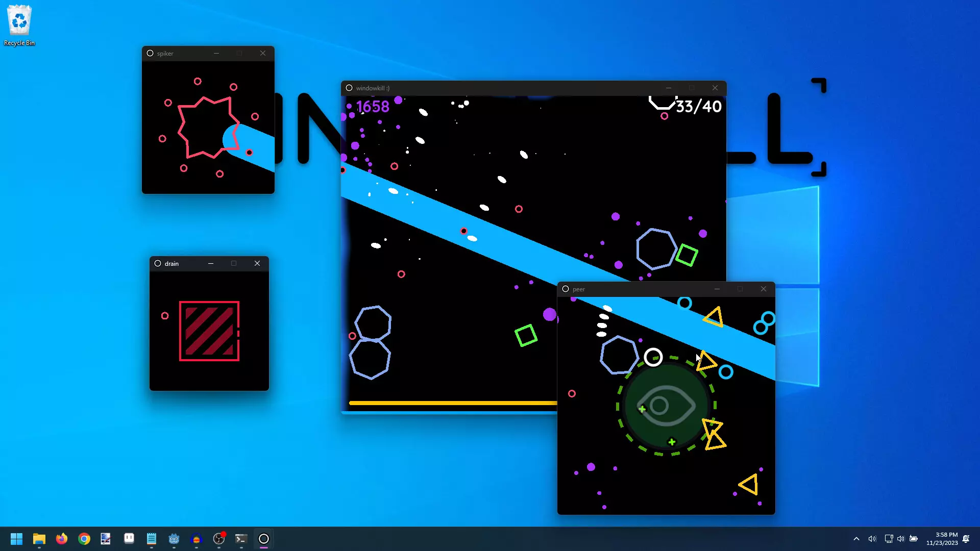Select the windowkill circle taskbar icon
The width and height of the screenshot is (980, 551).
coord(264,539)
